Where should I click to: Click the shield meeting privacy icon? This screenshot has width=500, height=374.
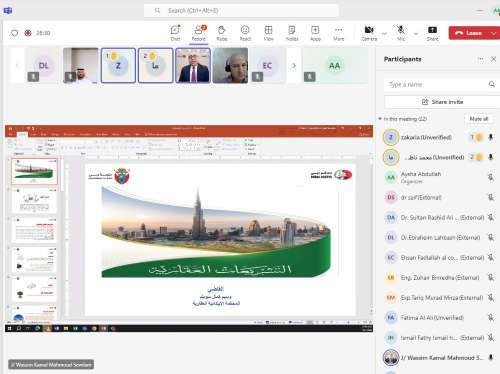[14, 33]
